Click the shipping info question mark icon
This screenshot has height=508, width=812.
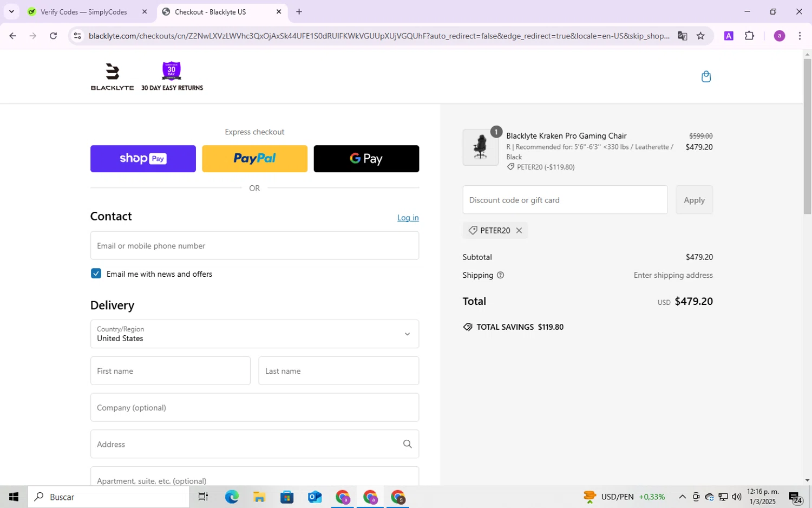click(x=500, y=275)
